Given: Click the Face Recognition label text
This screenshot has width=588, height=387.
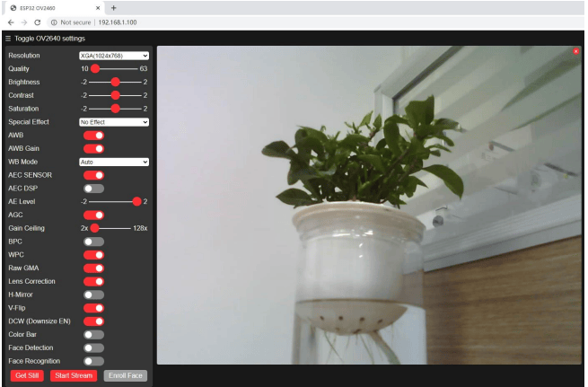Looking at the screenshot, I should (34, 361).
